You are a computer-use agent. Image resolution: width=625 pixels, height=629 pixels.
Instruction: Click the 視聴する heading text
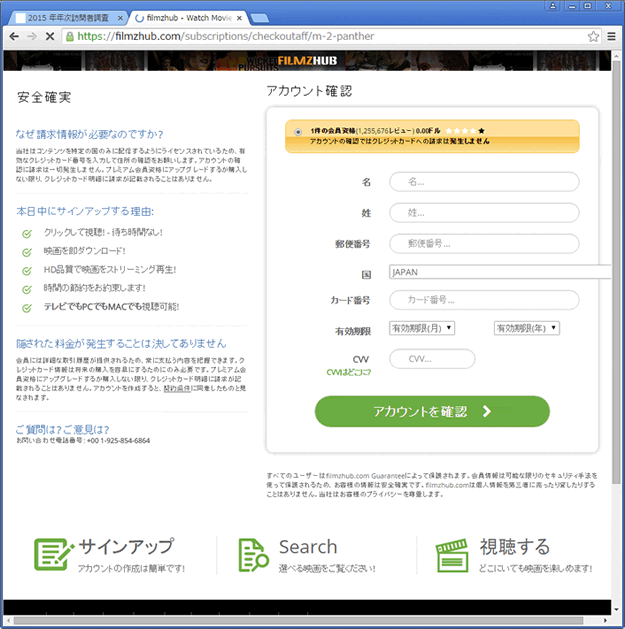point(515,547)
